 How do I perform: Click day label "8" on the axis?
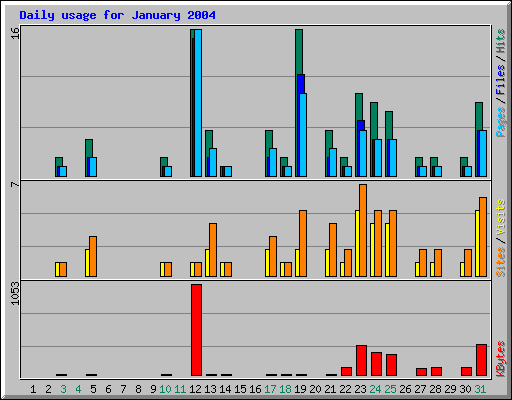pos(138,389)
